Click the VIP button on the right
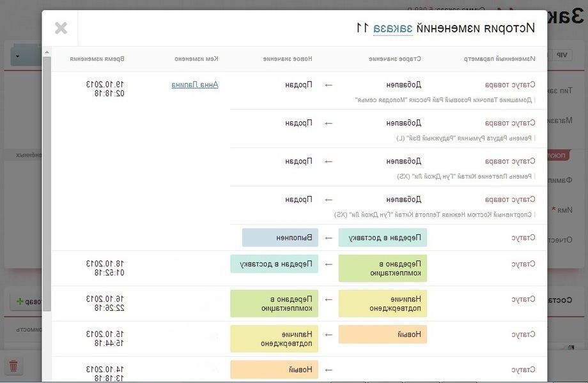Viewport: 588px width, 383px height. [562, 56]
